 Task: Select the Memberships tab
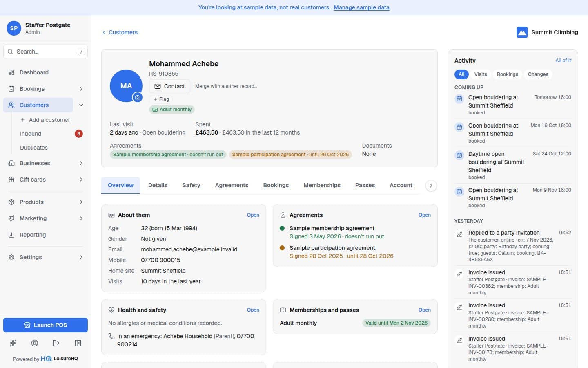322,185
